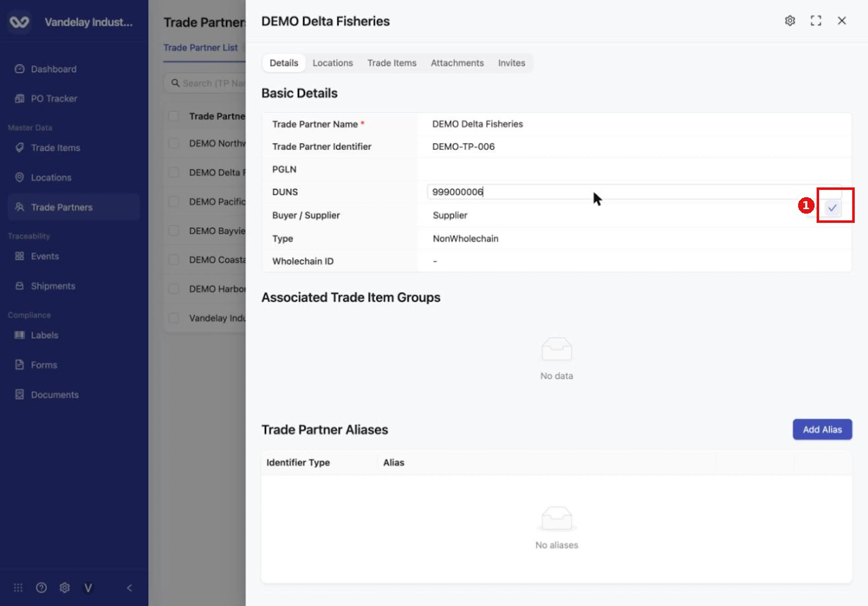The height and width of the screenshot is (606, 868).
Task: Confirm the DUNS edit with checkmark icon
Action: pos(832,207)
